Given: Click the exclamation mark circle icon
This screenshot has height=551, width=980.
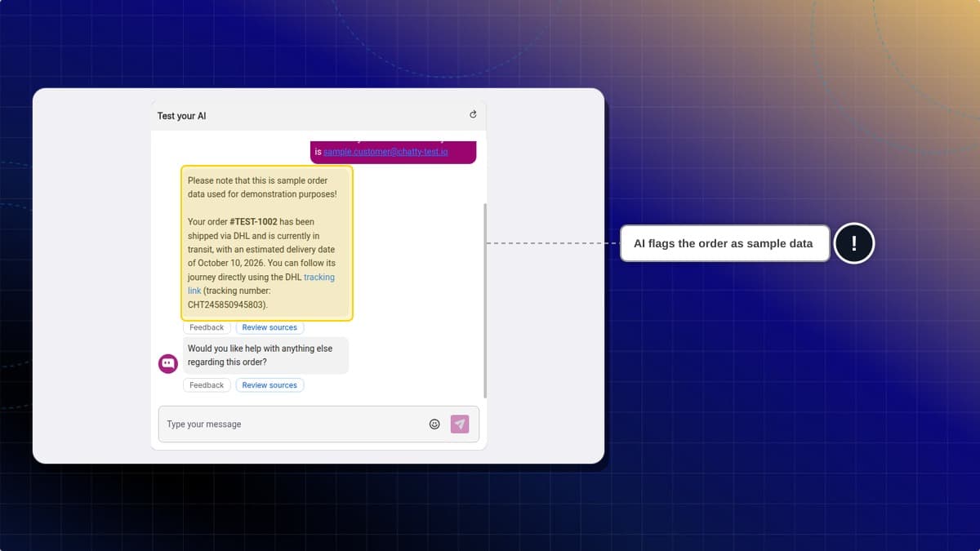Looking at the screenshot, I should pos(854,243).
